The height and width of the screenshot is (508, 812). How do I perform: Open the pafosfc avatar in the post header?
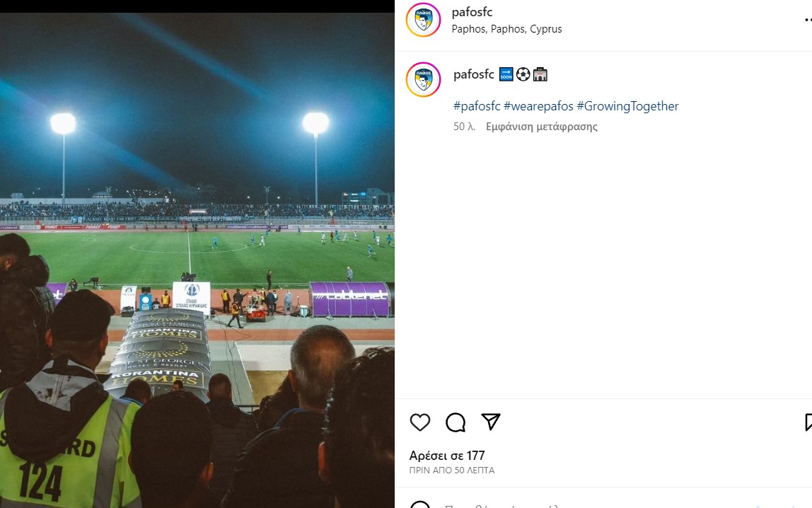423,20
